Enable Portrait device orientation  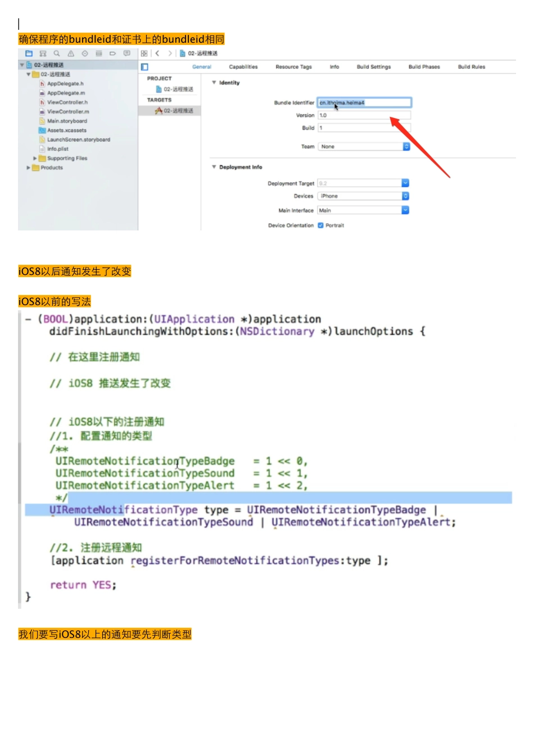point(320,225)
